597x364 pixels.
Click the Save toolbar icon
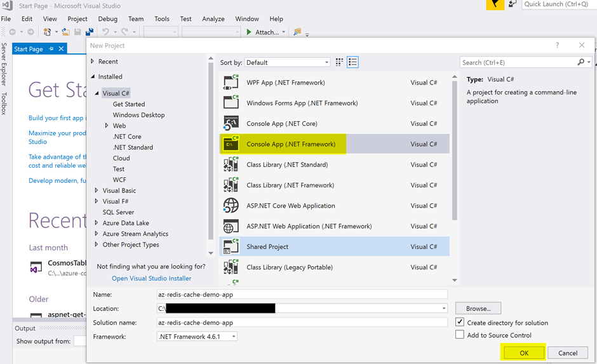point(77,32)
